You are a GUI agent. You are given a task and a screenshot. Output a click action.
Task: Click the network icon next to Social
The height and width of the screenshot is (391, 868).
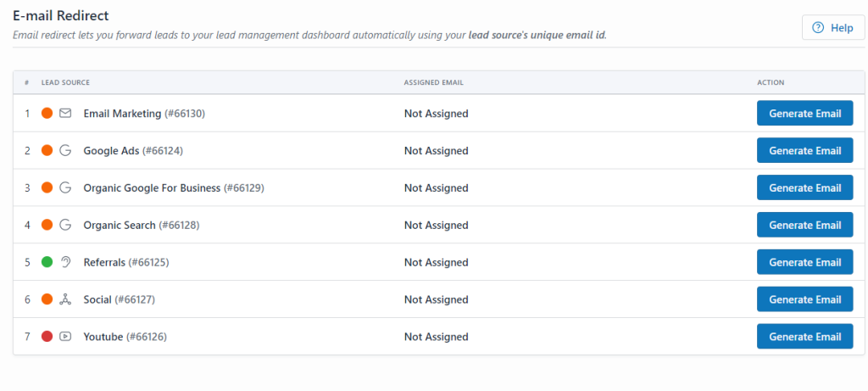click(x=65, y=299)
